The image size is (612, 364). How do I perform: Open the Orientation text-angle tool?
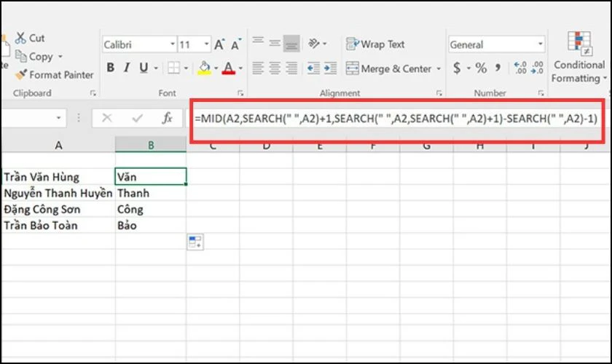pos(314,43)
